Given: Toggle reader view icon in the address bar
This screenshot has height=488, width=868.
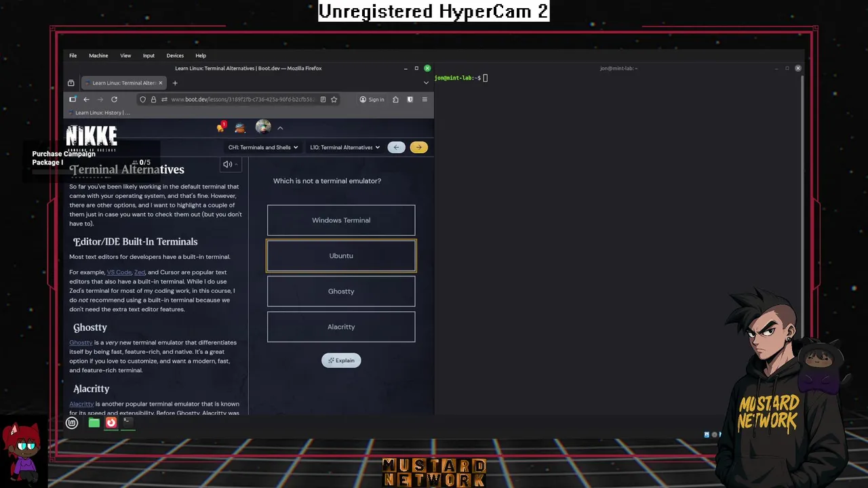Looking at the screenshot, I should (x=323, y=100).
